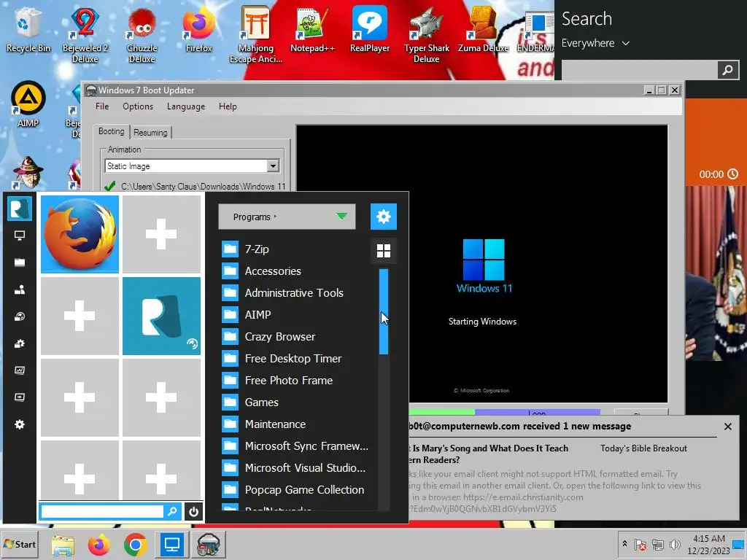Click the volume speaker icon in the tray
This screenshot has height=560, width=747.
click(x=675, y=545)
